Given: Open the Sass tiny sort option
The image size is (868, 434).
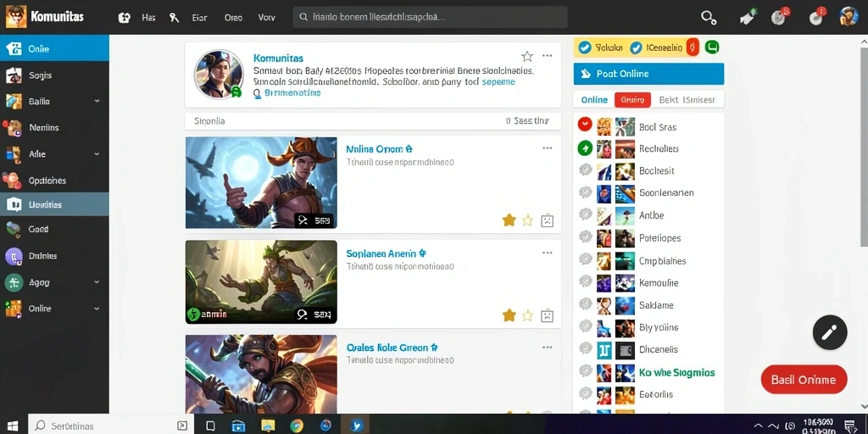Looking at the screenshot, I should 527,120.
